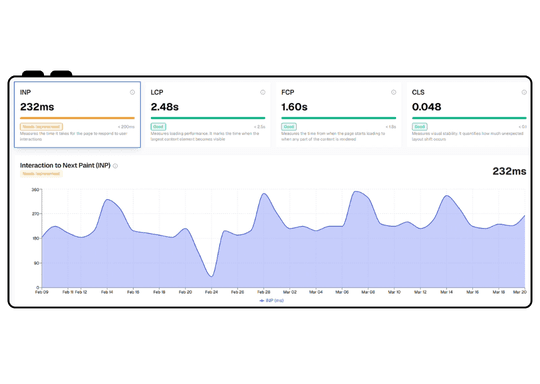Select the FCP metric card
540x384 pixels.
point(339,115)
